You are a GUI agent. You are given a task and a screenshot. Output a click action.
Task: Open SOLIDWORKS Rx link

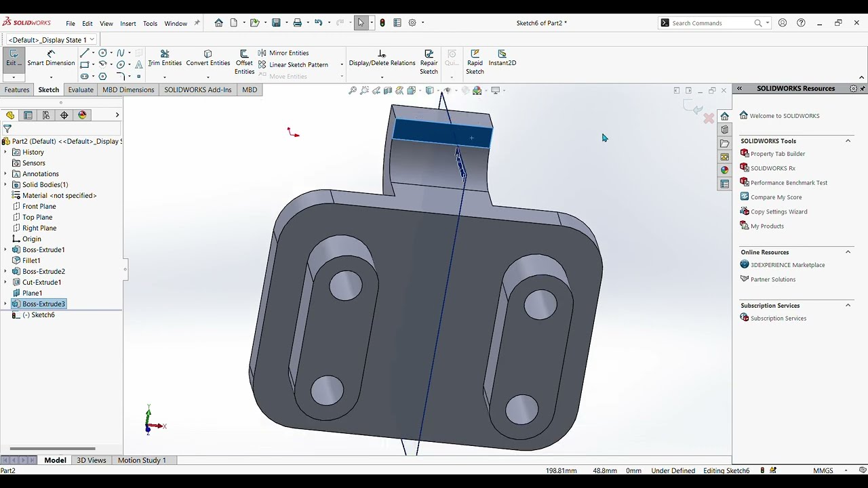(768, 168)
